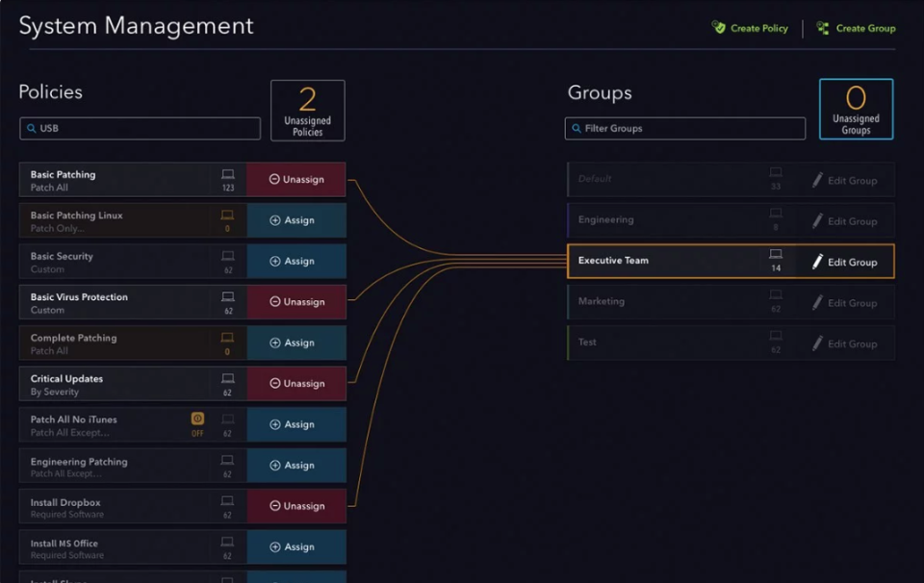The width and height of the screenshot is (924, 583).
Task: Click the device icon on Executive Team
Action: click(x=776, y=255)
